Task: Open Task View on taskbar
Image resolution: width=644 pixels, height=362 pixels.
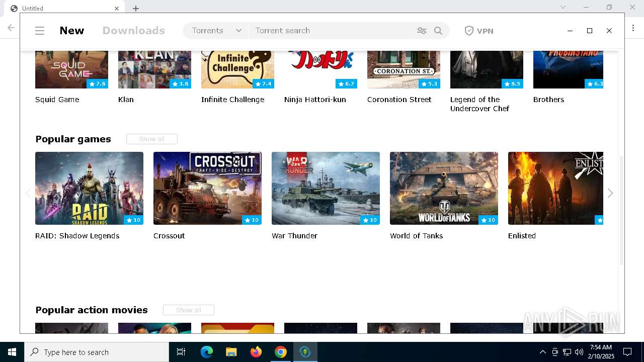Action: pos(181,352)
